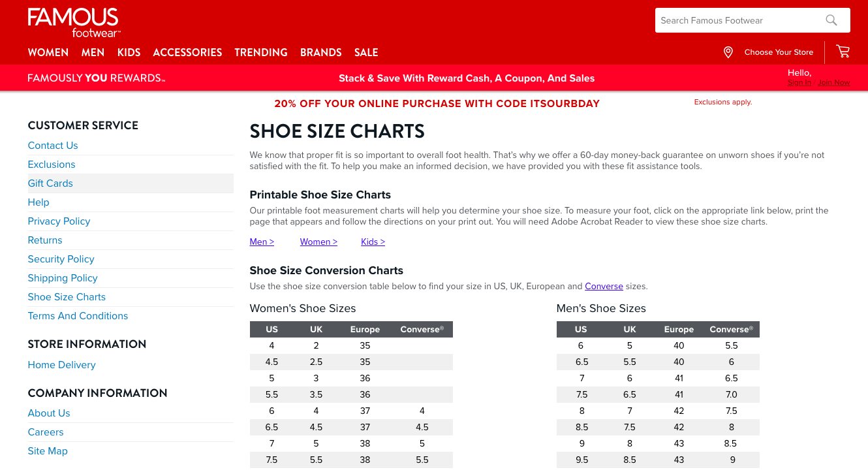Image resolution: width=868 pixels, height=472 pixels.
Task: Click Choose Your Store
Action: click(779, 52)
